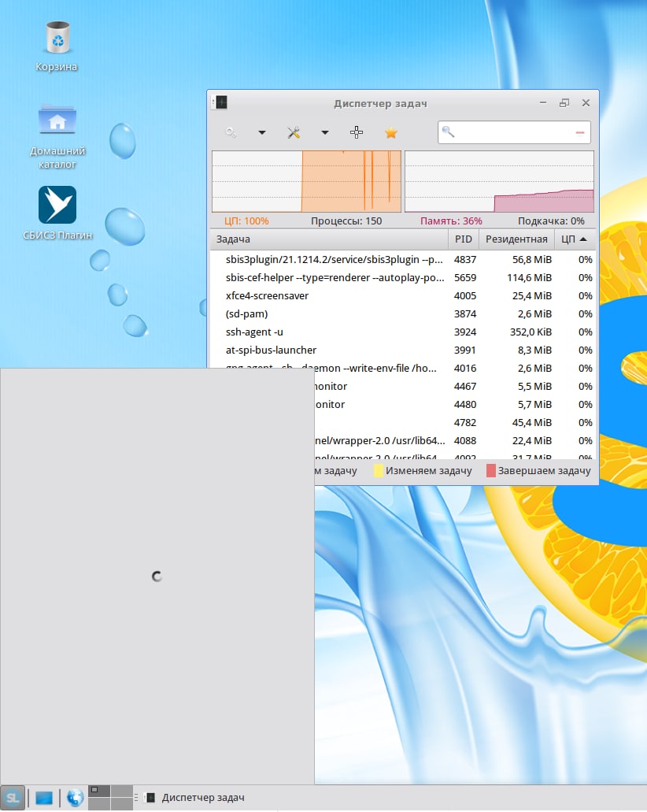This screenshot has width=647, height=812.
Task: Click PID 4782 in the process list
Action: pyautogui.click(x=465, y=423)
